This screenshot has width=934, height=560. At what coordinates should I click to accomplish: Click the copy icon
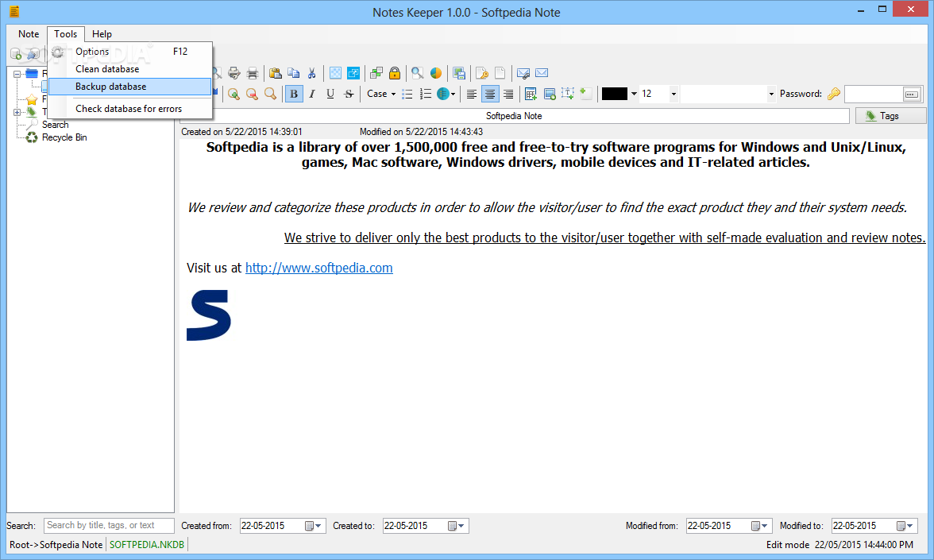click(294, 73)
